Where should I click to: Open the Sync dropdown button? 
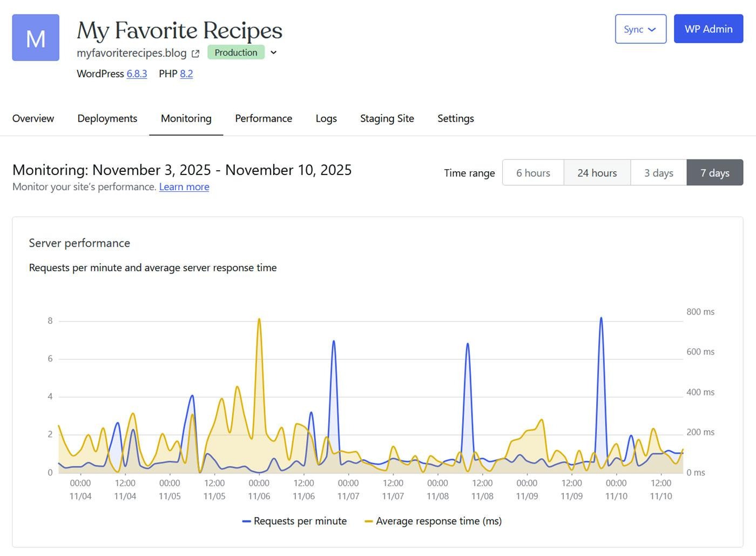click(x=640, y=29)
